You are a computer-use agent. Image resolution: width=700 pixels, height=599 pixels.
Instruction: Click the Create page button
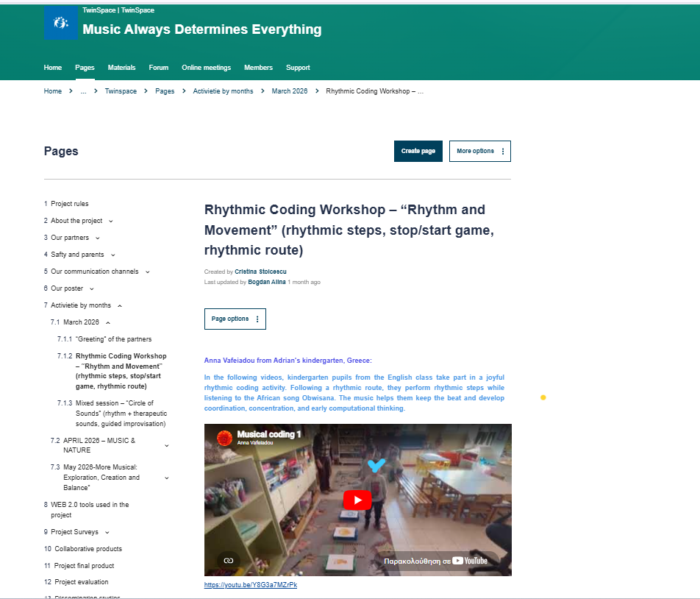[418, 151]
